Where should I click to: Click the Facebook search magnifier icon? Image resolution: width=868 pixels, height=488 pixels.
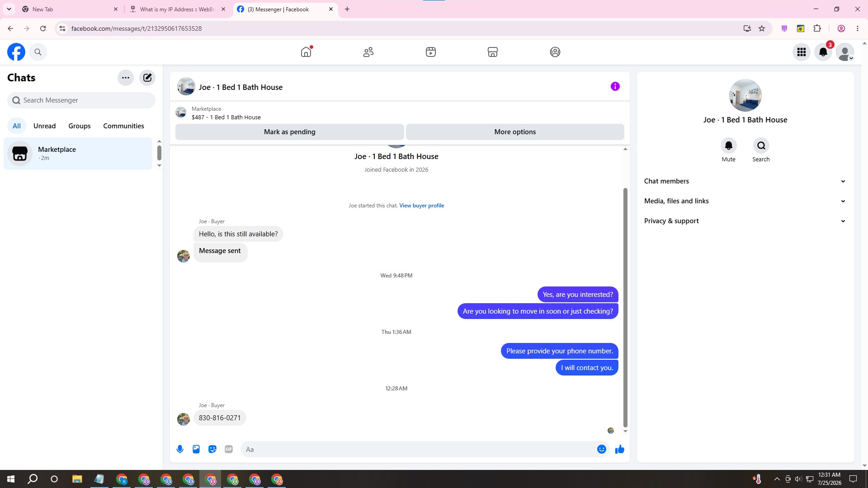pyautogui.click(x=38, y=52)
